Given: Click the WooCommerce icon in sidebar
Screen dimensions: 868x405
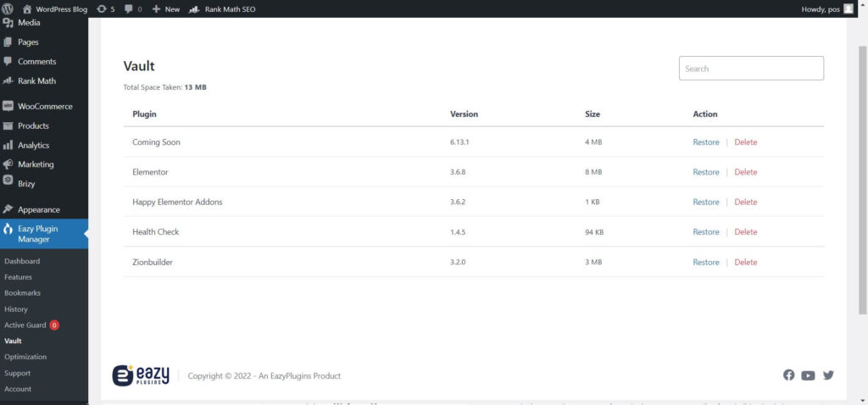Looking at the screenshot, I should click(8, 106).
